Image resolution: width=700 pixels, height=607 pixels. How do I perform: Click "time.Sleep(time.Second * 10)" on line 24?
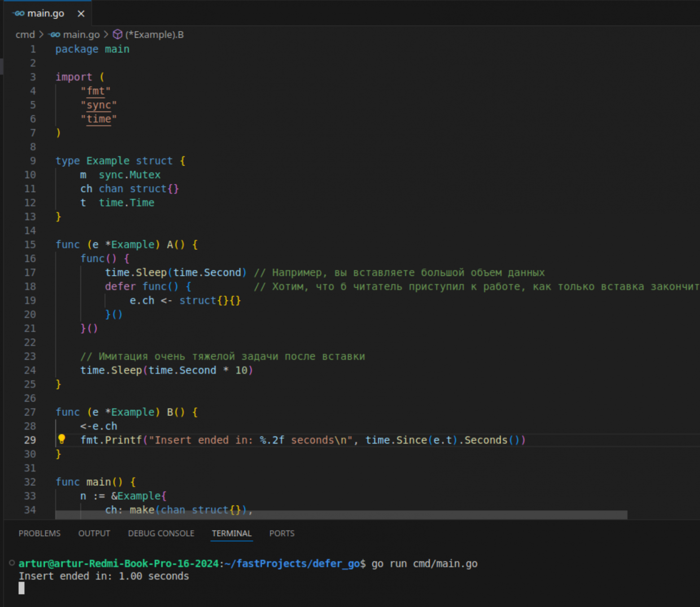pos(167,370)
